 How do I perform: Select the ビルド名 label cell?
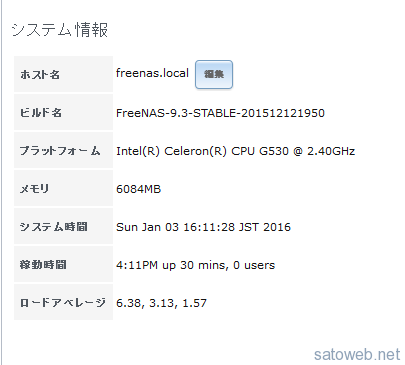(63, 112)
